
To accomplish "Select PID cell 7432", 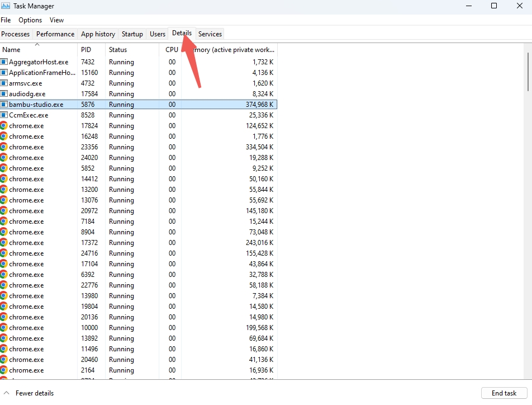I will tap(88, 62).
